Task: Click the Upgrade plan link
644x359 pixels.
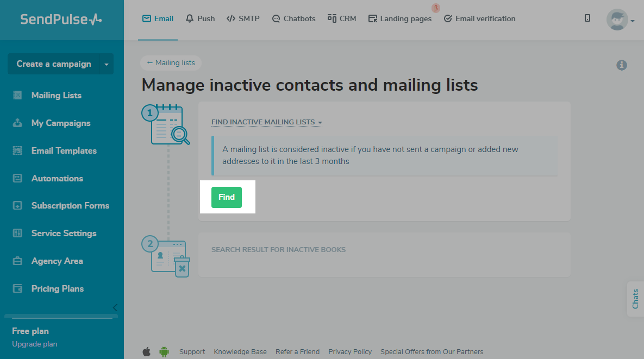Action: (x=34, y=344)
